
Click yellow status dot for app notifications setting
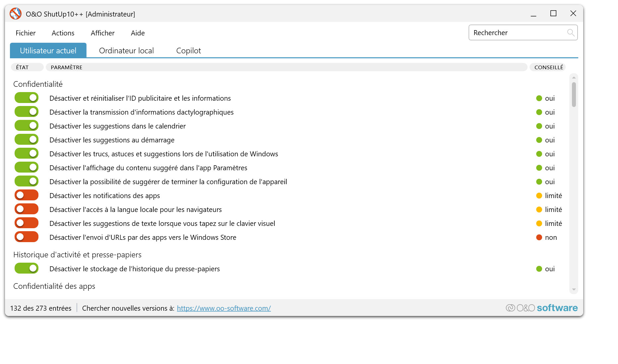[539, 195]
